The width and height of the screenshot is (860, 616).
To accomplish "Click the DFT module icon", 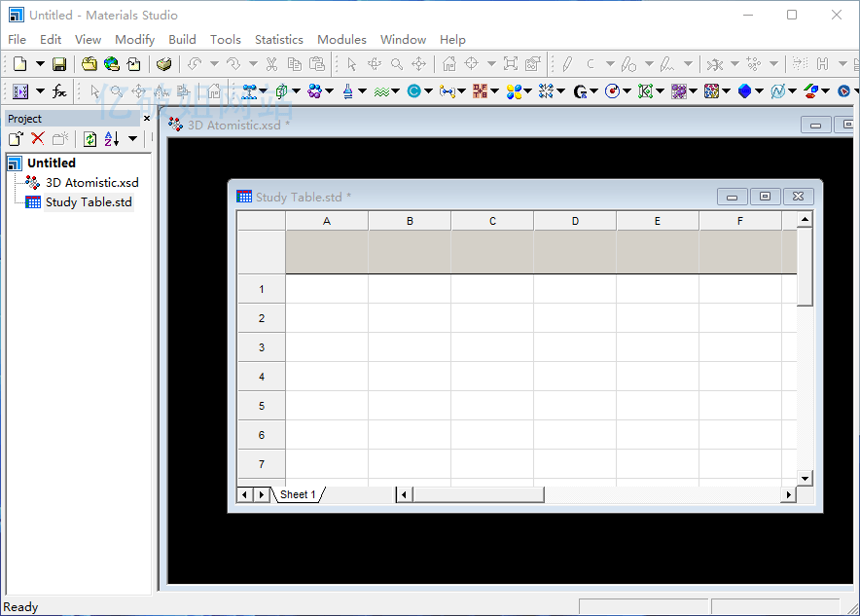I will tap(415, 91).
